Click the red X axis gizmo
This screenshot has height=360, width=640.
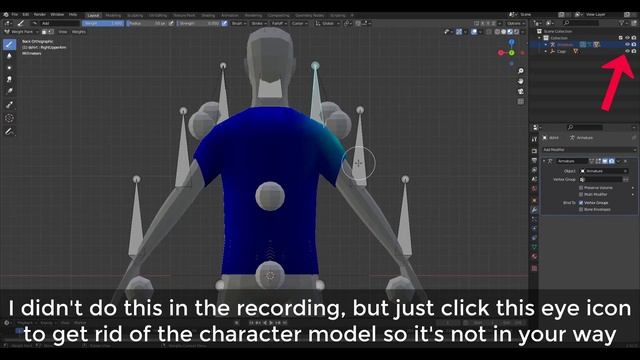point(501,53)
